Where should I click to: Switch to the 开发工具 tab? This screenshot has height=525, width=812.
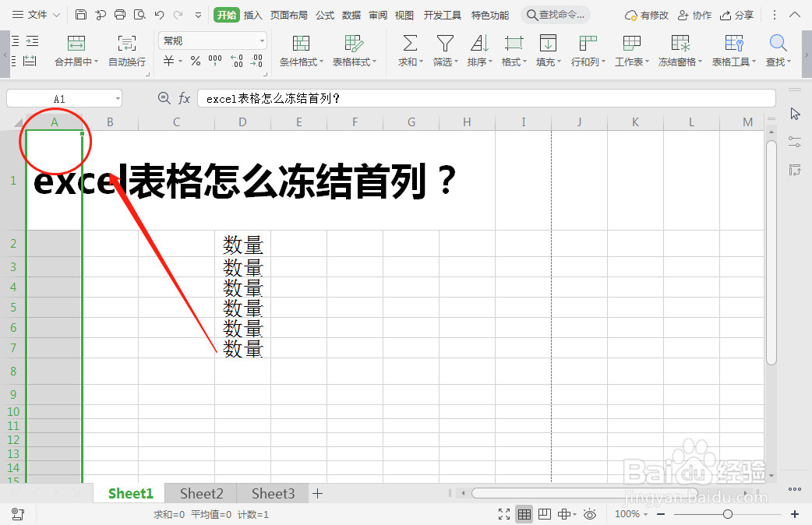click(x=443, y=15)
